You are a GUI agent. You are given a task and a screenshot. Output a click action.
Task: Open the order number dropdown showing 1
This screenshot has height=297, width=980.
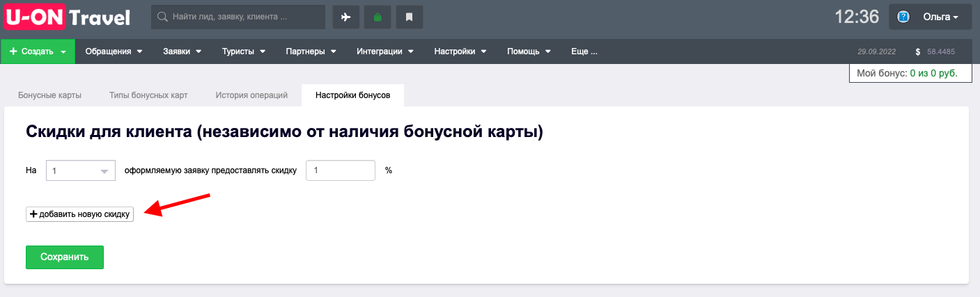pyautogui.click(x=80, y=170)
